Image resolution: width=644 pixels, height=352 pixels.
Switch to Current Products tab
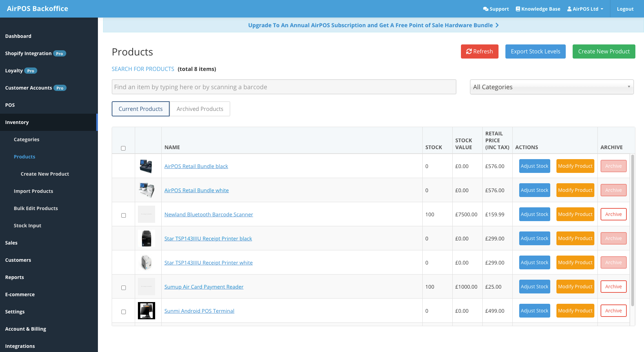[141, 109]
